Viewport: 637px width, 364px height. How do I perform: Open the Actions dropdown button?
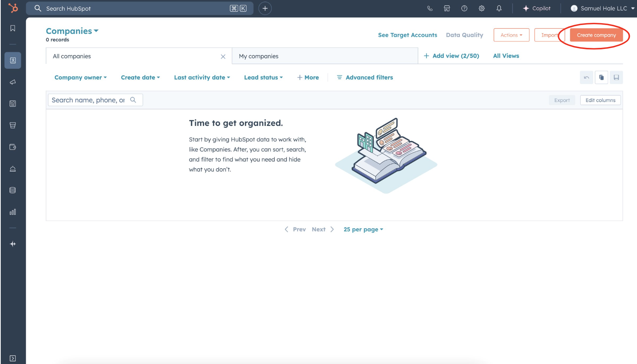511,35
